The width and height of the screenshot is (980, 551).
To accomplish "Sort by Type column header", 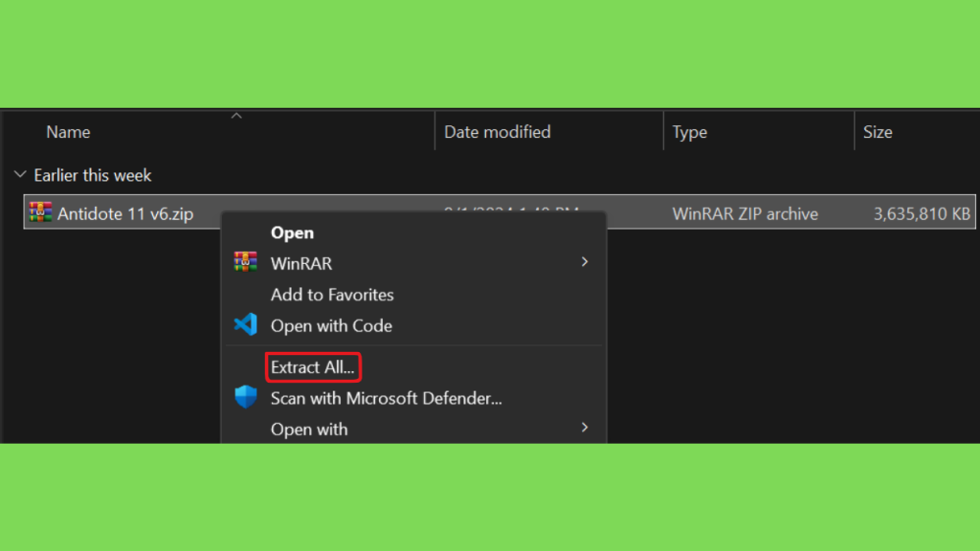I will pyautogui.click(x=689, y=132).
